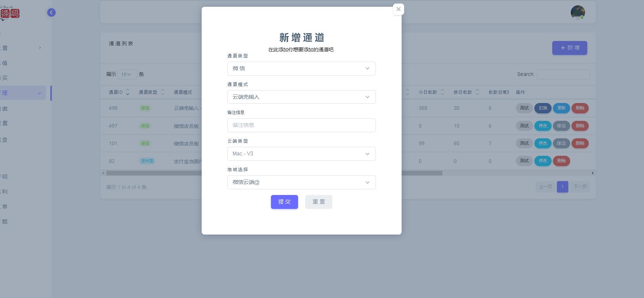Click the table Search input field
The image size is (644, 298).
tap(563, 74)
